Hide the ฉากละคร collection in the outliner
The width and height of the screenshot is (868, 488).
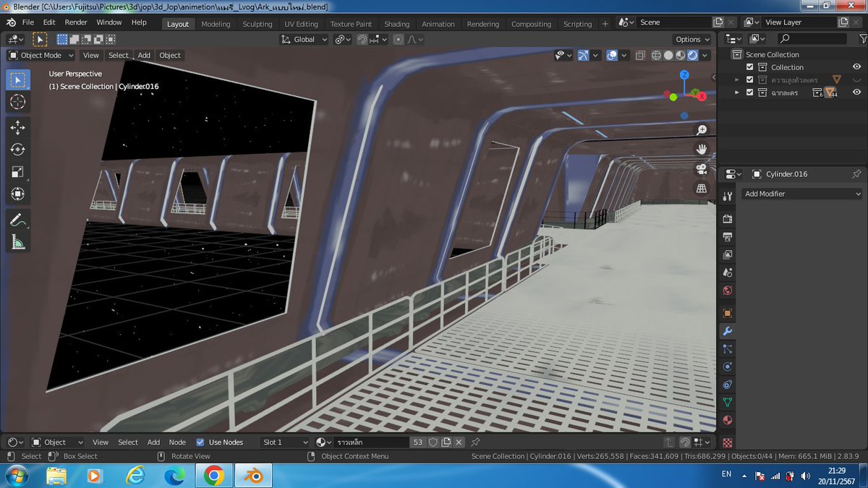tap(856, 92)
